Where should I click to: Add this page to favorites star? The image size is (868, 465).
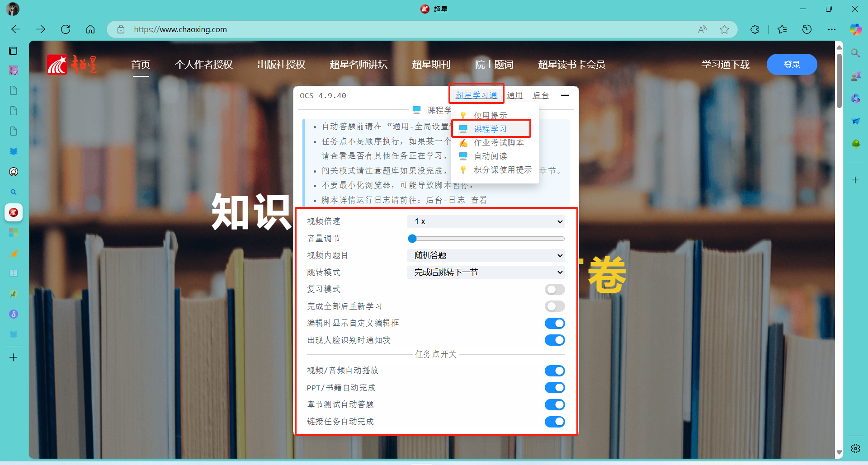point(724,29)
